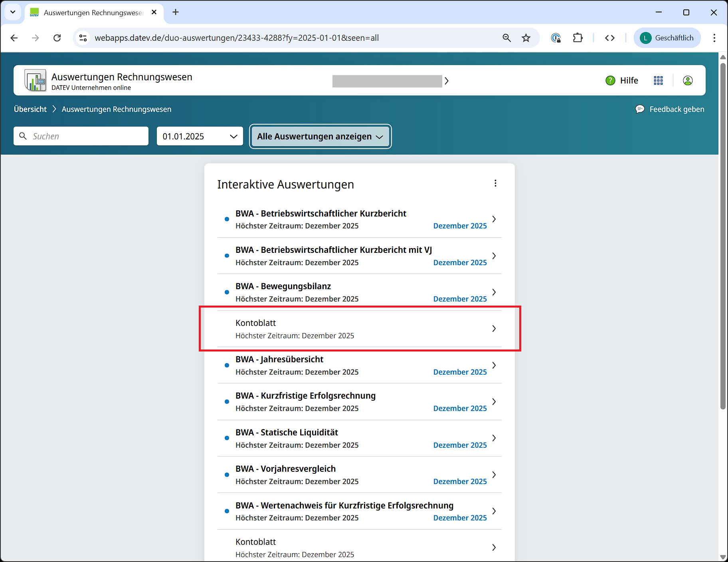Click Dezember 2025 on Bewegungsbilanz row
Image resolution: width=728 pixels, height=562 pixels.
point(460,299)
